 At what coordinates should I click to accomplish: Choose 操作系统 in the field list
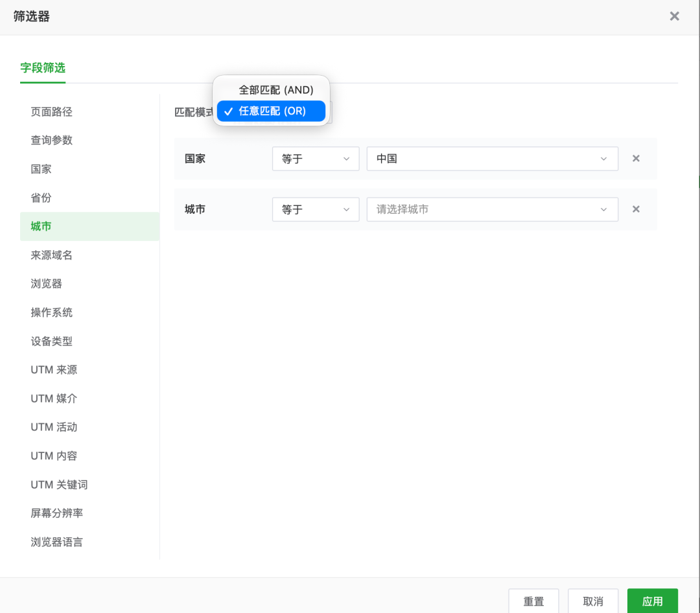coord(89,312)
